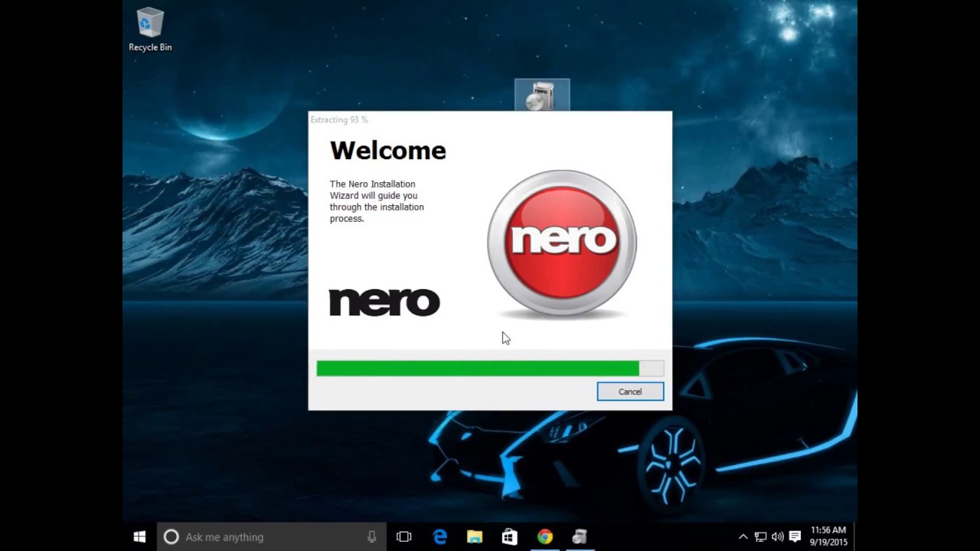Click the green extraction progress bar

(490, 368)
